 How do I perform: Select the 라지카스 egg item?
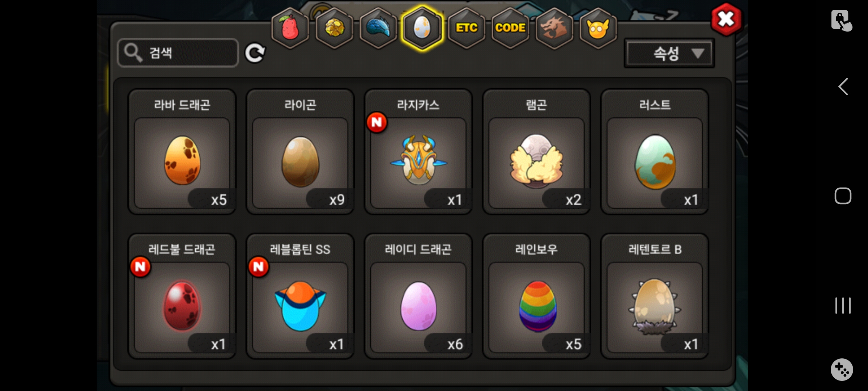tap(418, 152)
